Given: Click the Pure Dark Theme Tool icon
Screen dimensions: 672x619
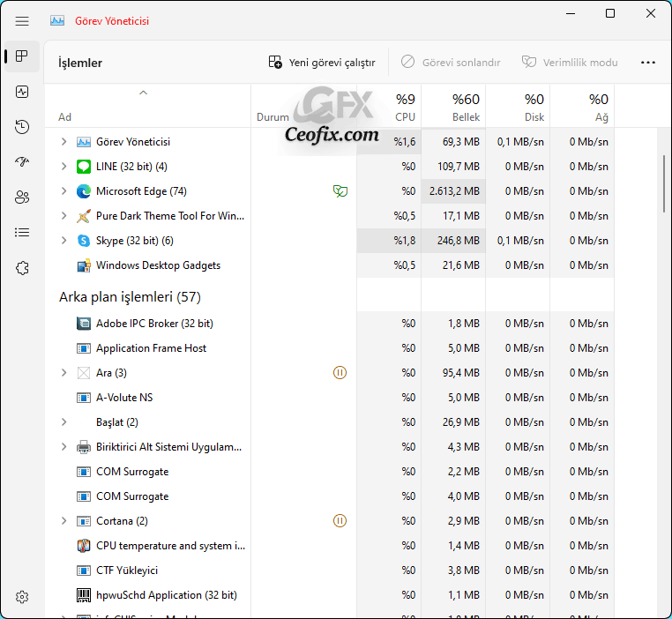Looking at the screenshot, I should tap(84, 216).
